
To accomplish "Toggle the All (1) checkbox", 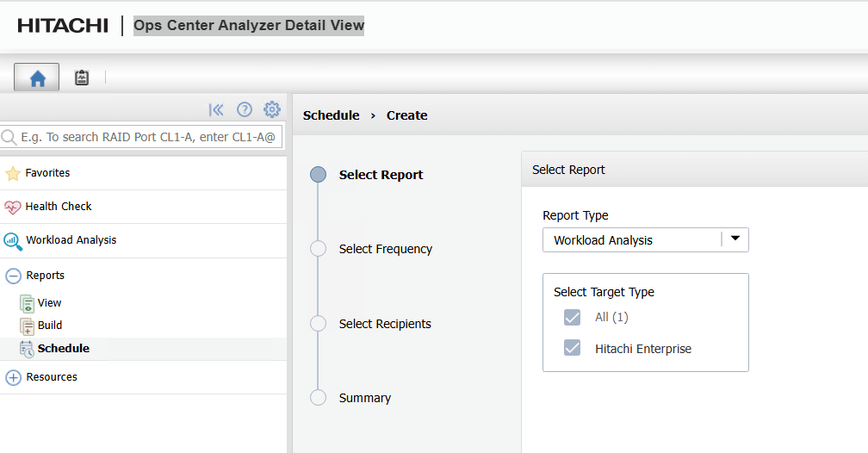I will click(x=573, y=317).
